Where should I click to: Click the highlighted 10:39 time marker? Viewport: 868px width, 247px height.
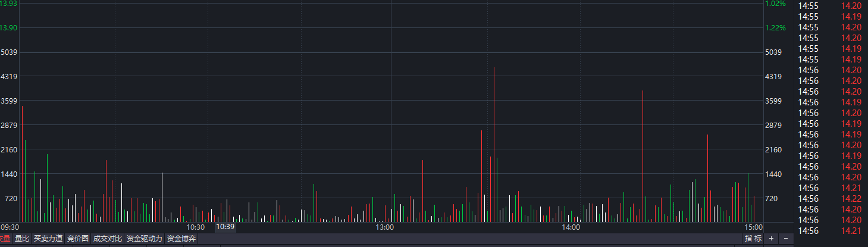[x=225, y=227]
